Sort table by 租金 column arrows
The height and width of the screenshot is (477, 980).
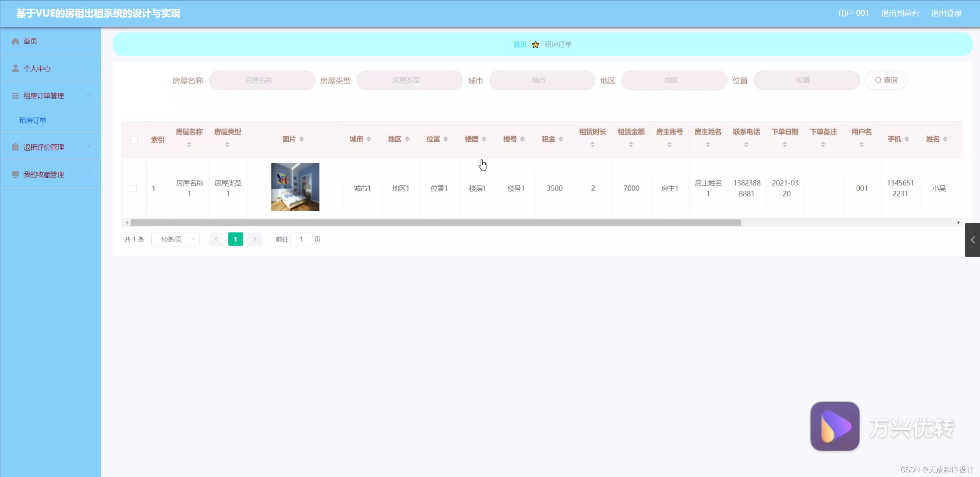pos(561,139)
